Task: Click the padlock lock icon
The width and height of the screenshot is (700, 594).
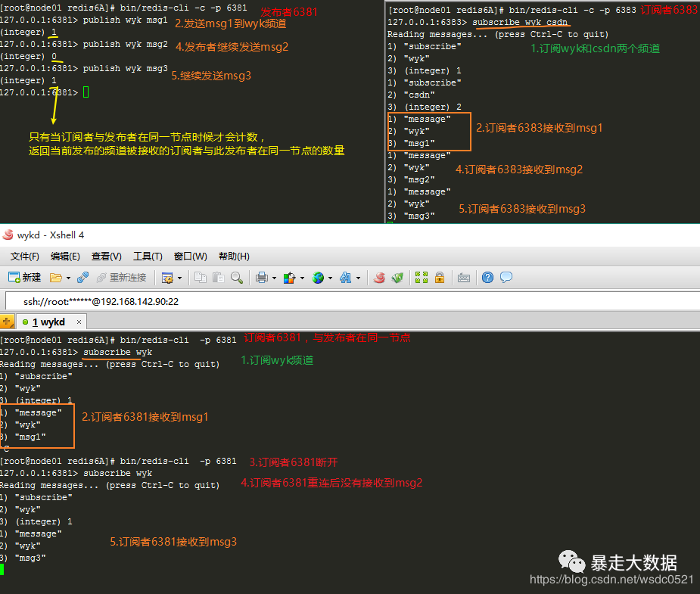Action: 440,278
